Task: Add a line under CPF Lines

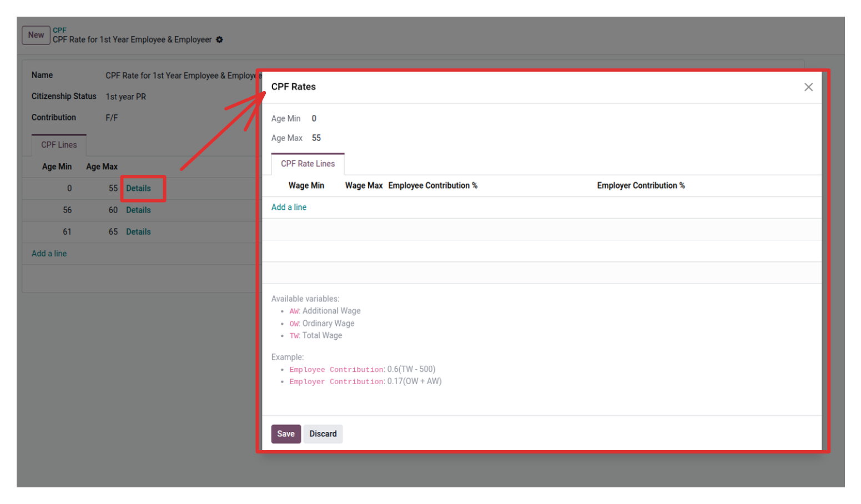Action: pos(49,254)
